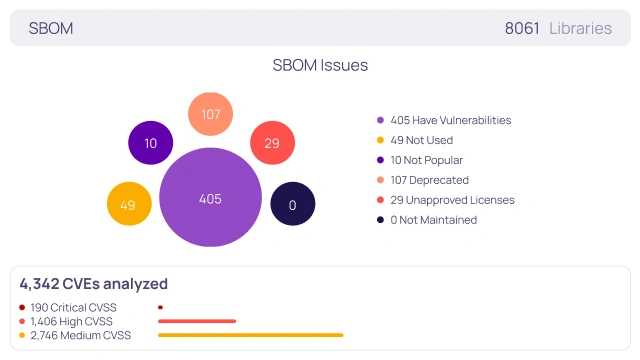Click the red 29 unapproved licenses bubble

272,143
